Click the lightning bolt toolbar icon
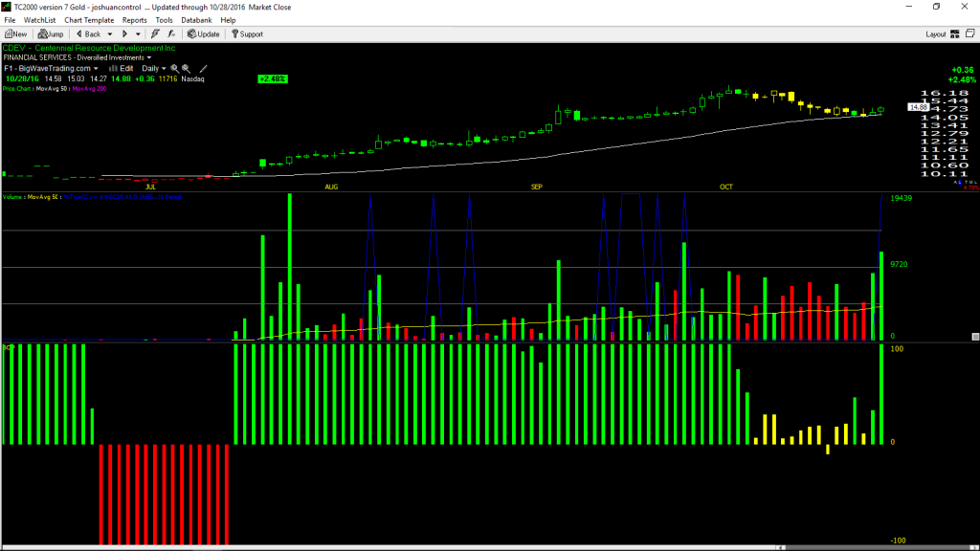 (x=155, y=34)
